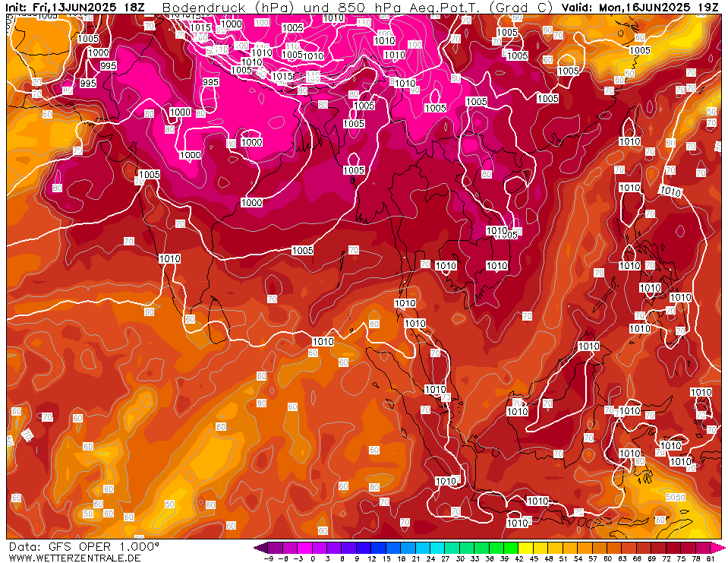Screen dimensions: 728x563
Task: Pick violet legend swatch between 0 and 3
Action: [320, 548]
